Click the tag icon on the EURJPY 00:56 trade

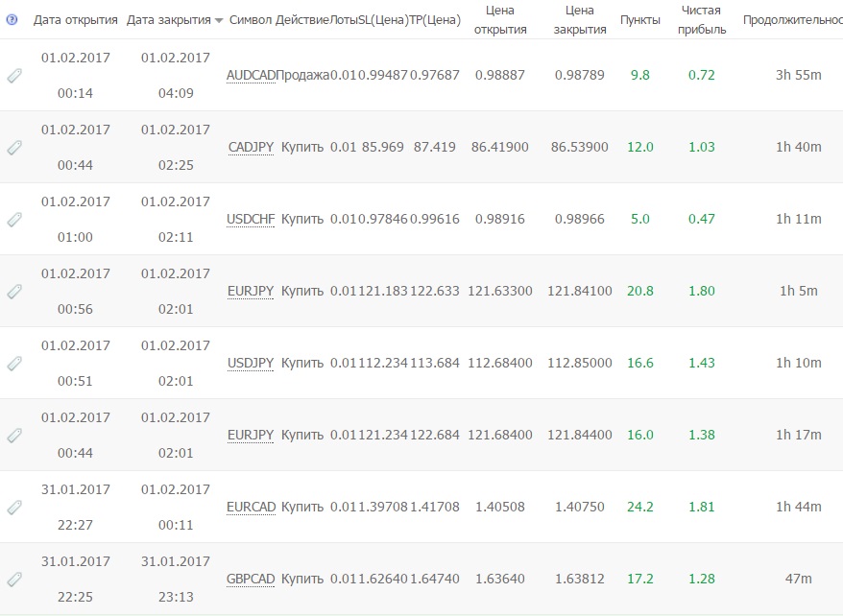14,292
